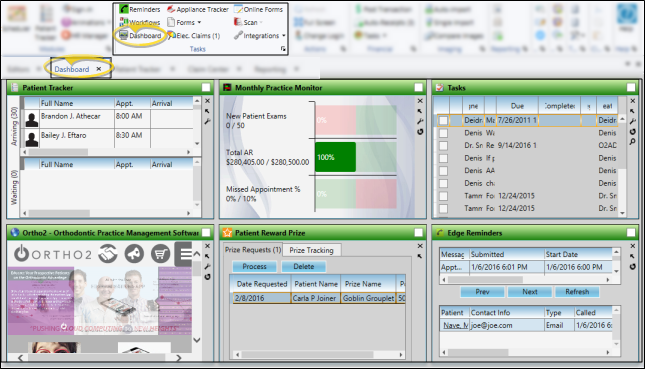Image resolution: width=645 pixels, height=369 pixels.
Task: Refresh the Ortho2 web widget
Action: pos(208,277)
